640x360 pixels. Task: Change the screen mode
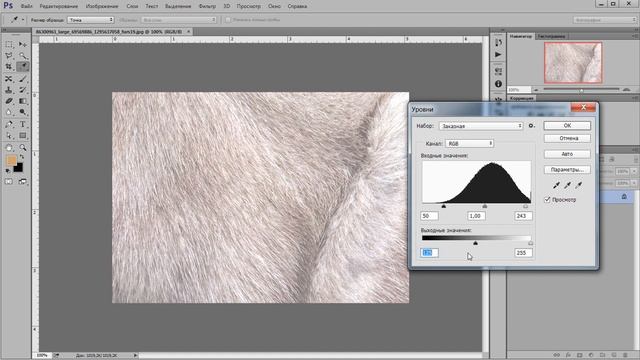coord(22,181)
